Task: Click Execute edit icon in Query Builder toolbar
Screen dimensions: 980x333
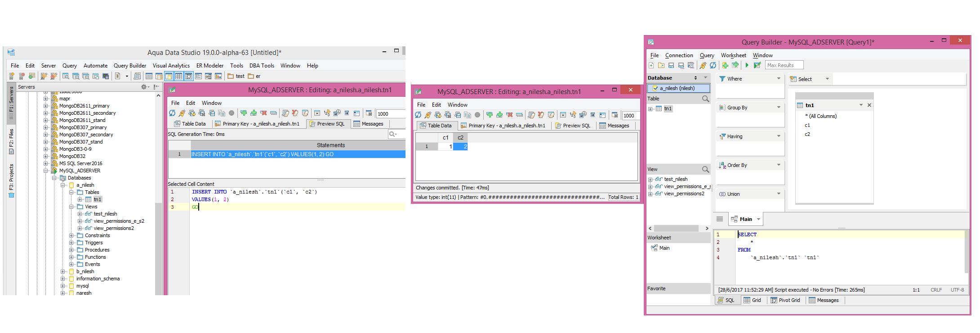Action: coord(757,65)
